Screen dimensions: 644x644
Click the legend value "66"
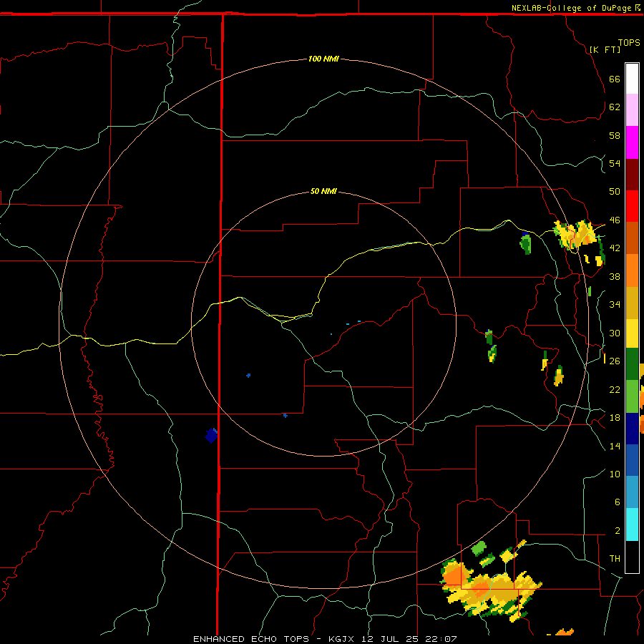[615, 79]
